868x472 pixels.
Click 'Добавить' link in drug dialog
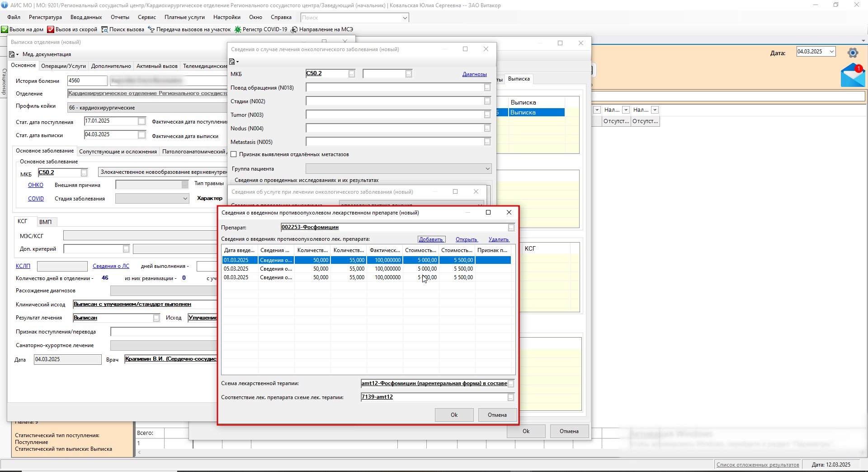(431, 239)
